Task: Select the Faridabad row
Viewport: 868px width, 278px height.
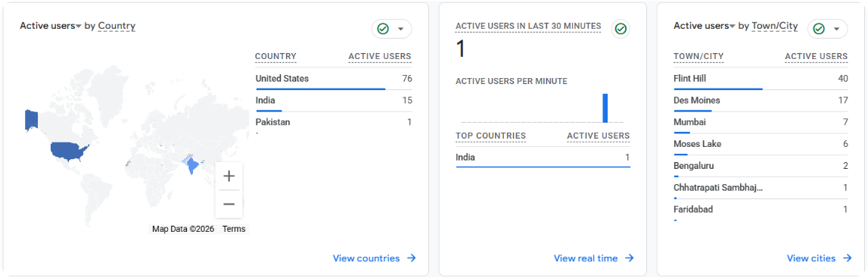Action: tap(761, 209)
